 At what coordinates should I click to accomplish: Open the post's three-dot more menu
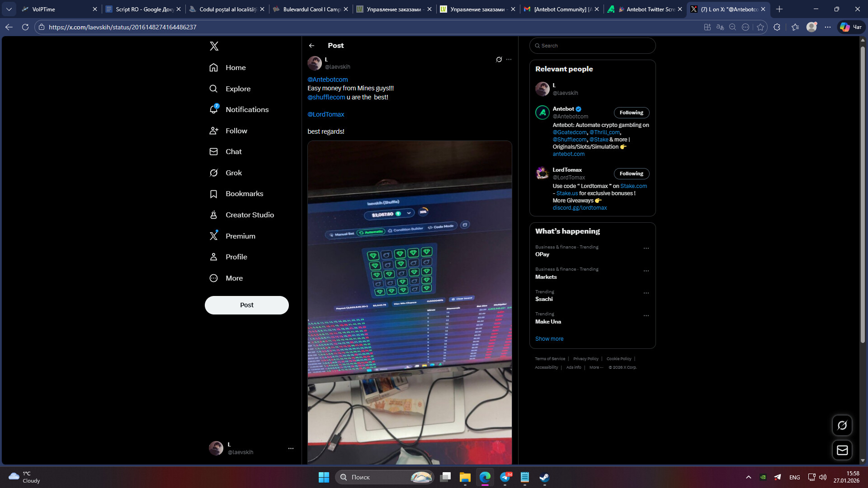pyautogui.click(x=509, y=60)
